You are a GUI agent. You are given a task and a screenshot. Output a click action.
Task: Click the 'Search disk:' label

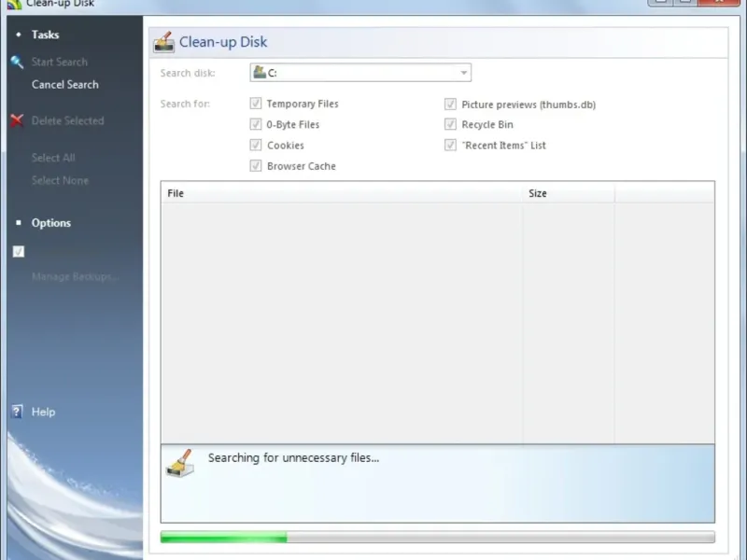tap(188, 73)
